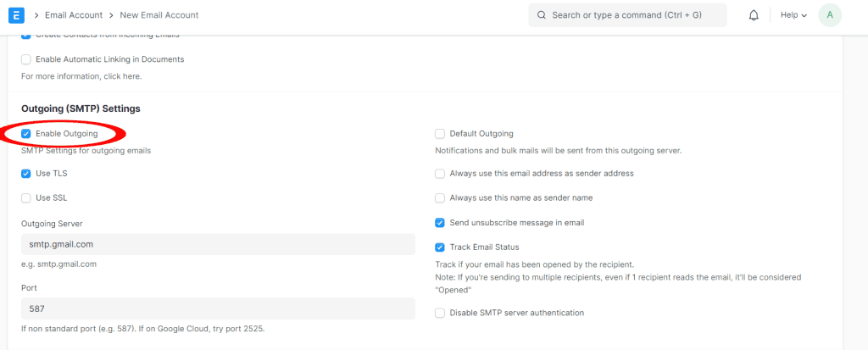Disable Send unsubscribe message in email
Viewport: 868px width, 350px height.
tap(440, 223)
